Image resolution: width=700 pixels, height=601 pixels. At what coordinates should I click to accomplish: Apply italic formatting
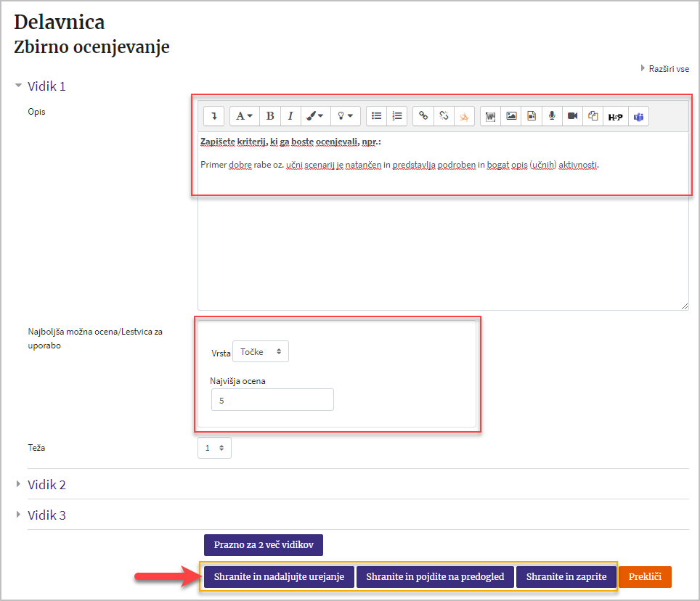(290, 116)
